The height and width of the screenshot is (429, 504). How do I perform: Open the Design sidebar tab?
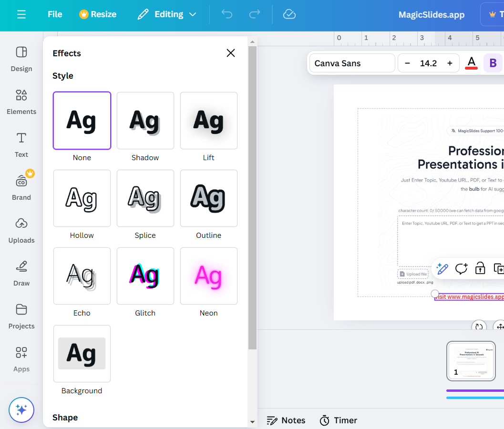(21, 60)
